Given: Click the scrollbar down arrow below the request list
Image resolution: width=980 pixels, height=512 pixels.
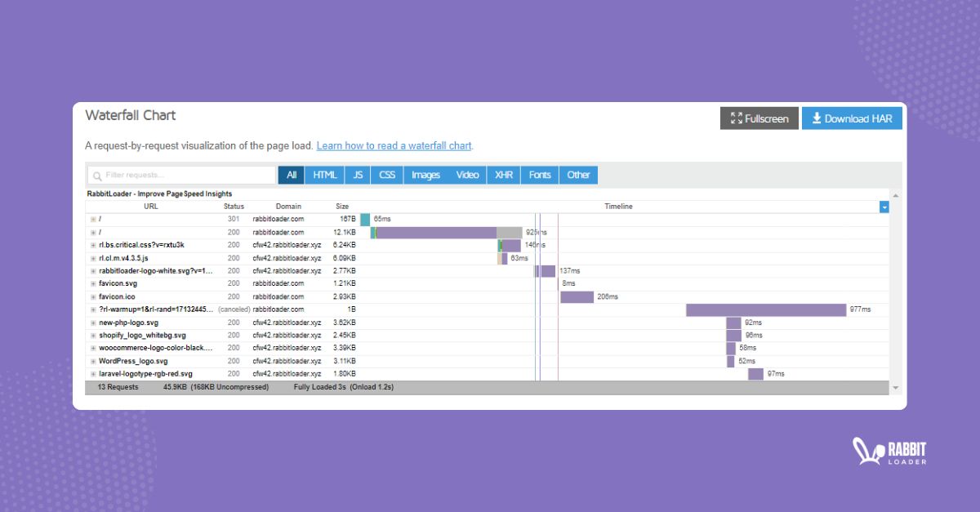Looking at the screenshot, I should 895,388.
